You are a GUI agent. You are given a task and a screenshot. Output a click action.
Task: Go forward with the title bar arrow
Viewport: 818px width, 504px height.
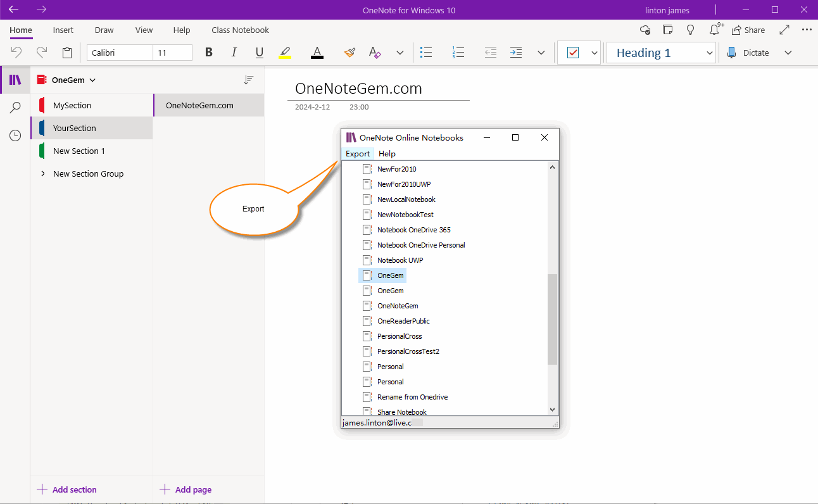click(42, 9)
